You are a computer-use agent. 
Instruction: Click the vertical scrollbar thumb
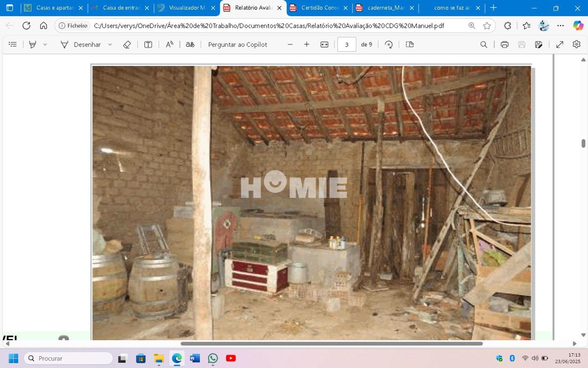click(x=583, y=143)
